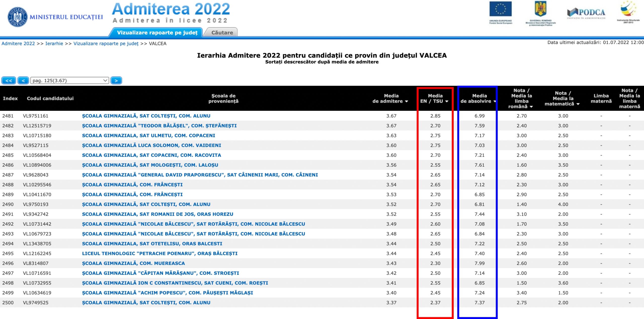
Task: Select candidate code VL9628043
Action: point(35,175)
